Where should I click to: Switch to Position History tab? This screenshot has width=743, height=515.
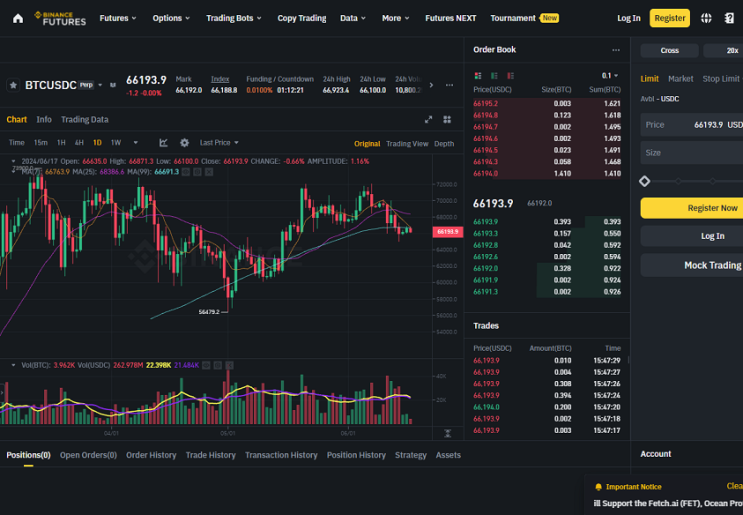coord(356,455)
